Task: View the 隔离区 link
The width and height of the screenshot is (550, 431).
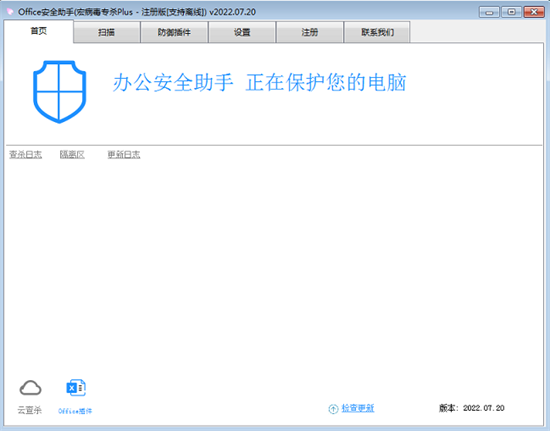Action: (72, 154)
